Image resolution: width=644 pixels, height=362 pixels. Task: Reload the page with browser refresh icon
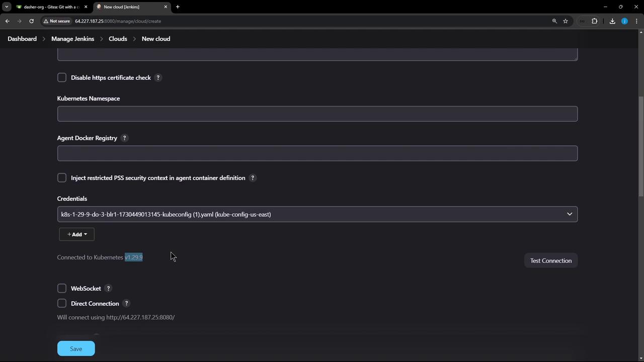tap(31, 21)
